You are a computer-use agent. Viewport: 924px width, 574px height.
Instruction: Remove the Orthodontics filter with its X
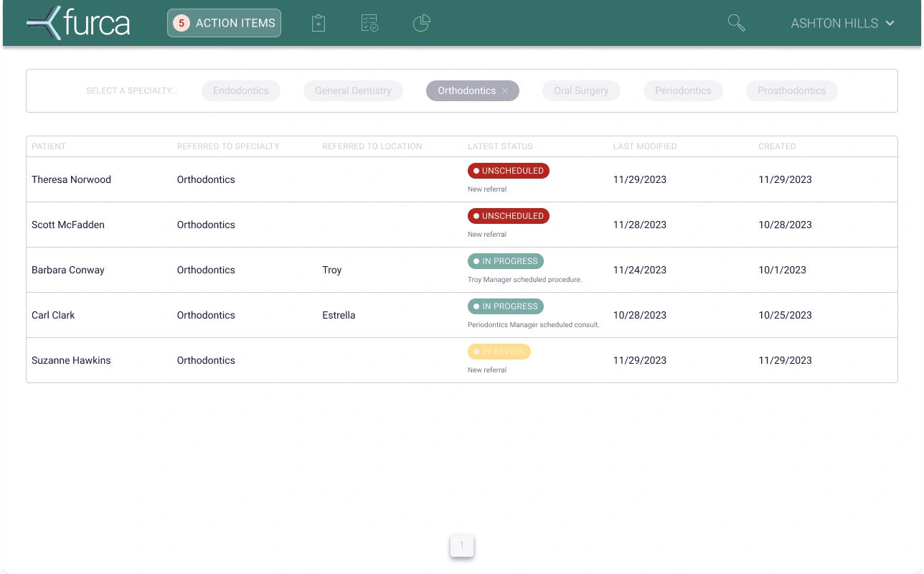tap(505, 90)
